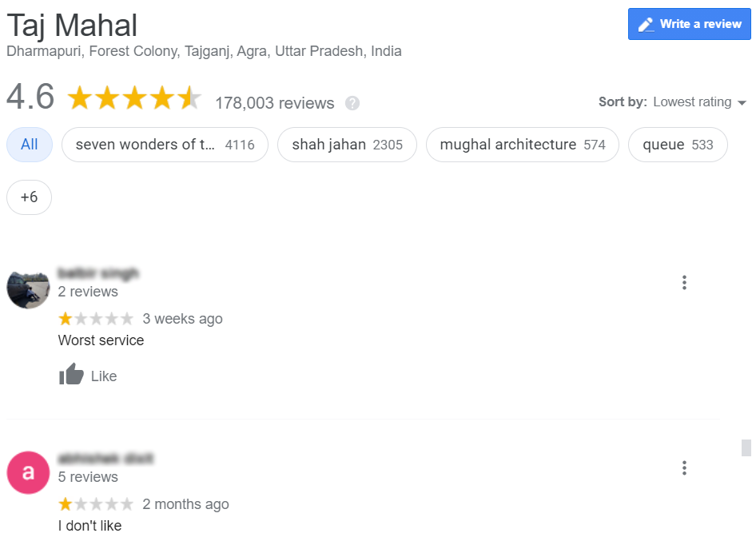Open the Sort by Lowest rating dropdown

[673, 102]
